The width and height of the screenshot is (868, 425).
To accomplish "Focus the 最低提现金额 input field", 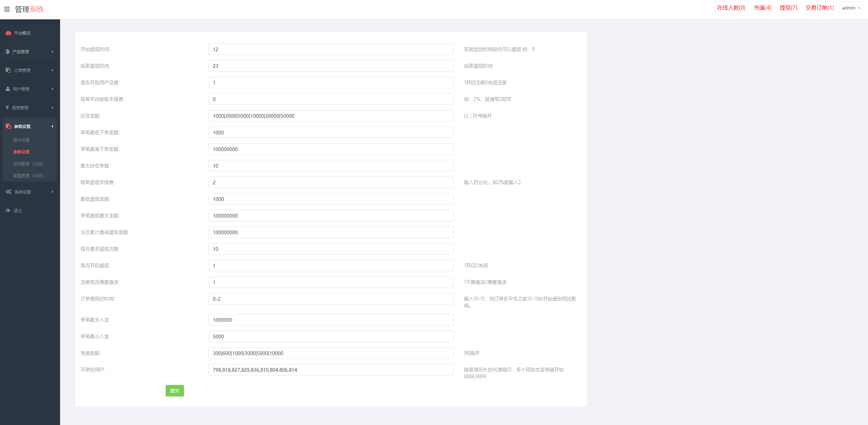I will [x=331, y=199].
